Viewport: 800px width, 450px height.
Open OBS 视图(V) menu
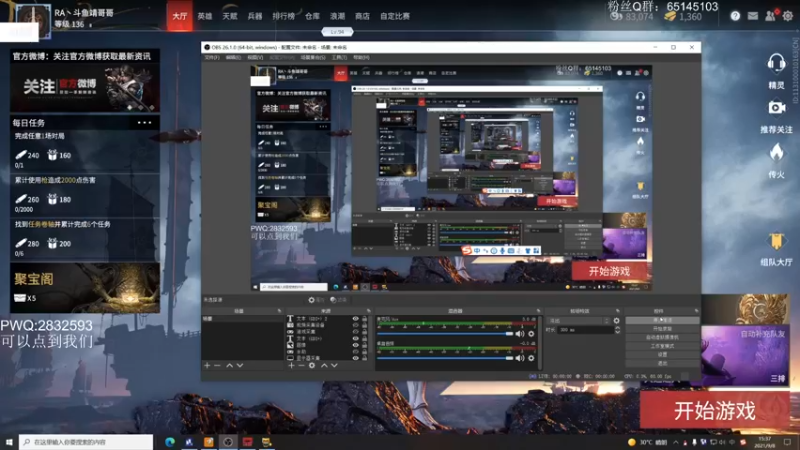[x=255, y=58]
